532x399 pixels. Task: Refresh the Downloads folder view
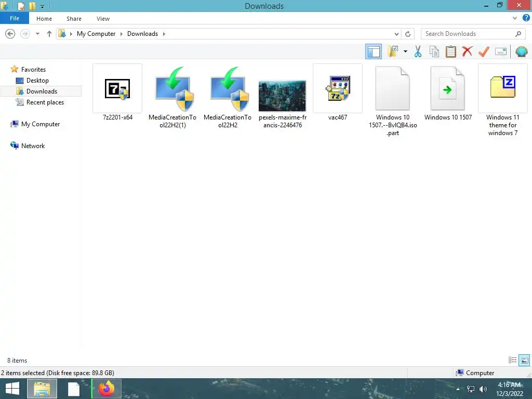pyautogui.click(x=408, y=34)
